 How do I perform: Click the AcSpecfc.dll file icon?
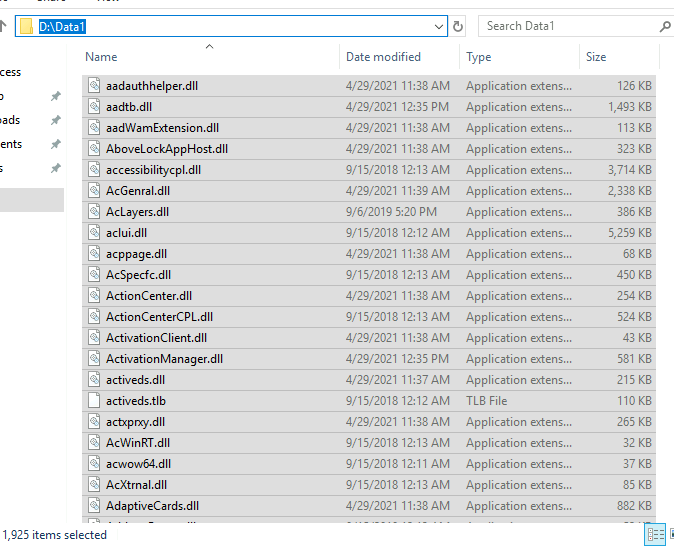point(94,275)
